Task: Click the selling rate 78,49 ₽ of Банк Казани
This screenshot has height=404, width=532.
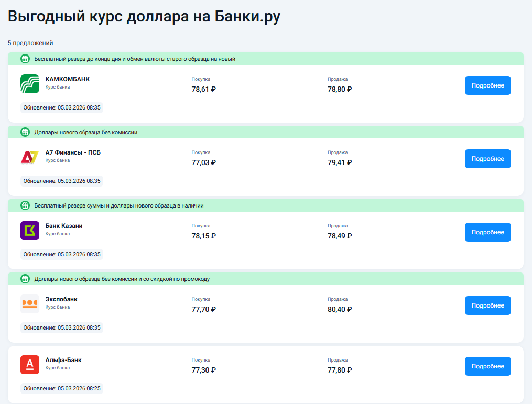Action: (x=339, y=236)
